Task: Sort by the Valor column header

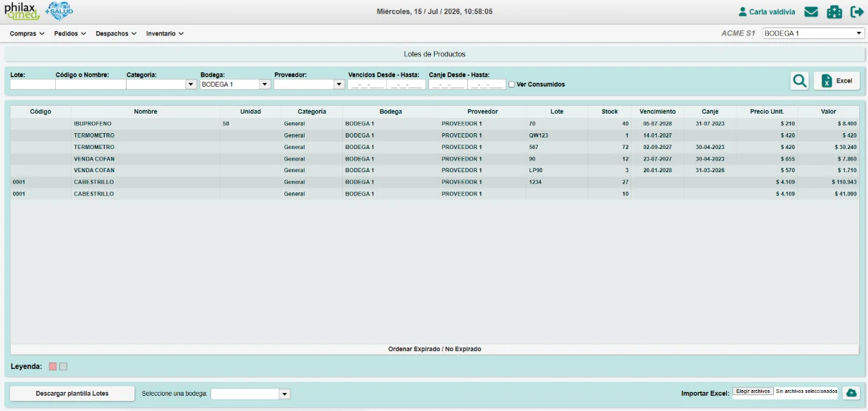Action: pyautogui.click(x=828, y=111)
